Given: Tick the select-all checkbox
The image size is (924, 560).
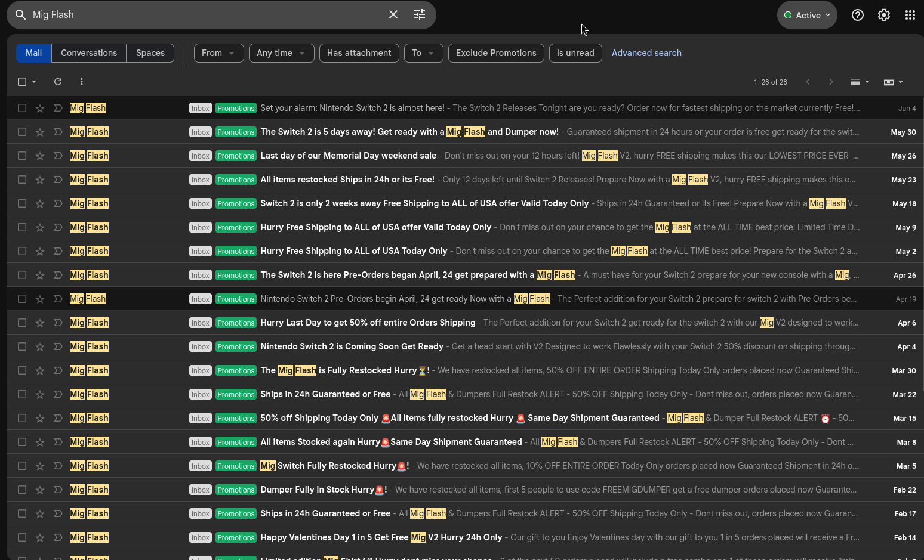Looking at the screenshot, I should (x=22, y=82).
